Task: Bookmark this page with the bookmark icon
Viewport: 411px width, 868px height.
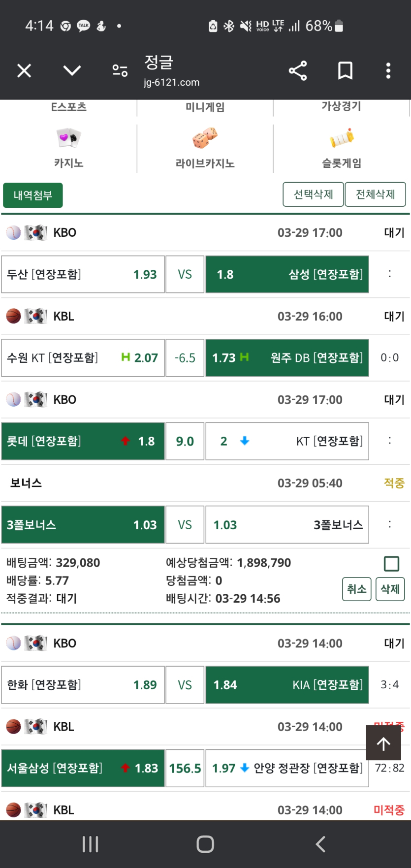Action: 345,71
